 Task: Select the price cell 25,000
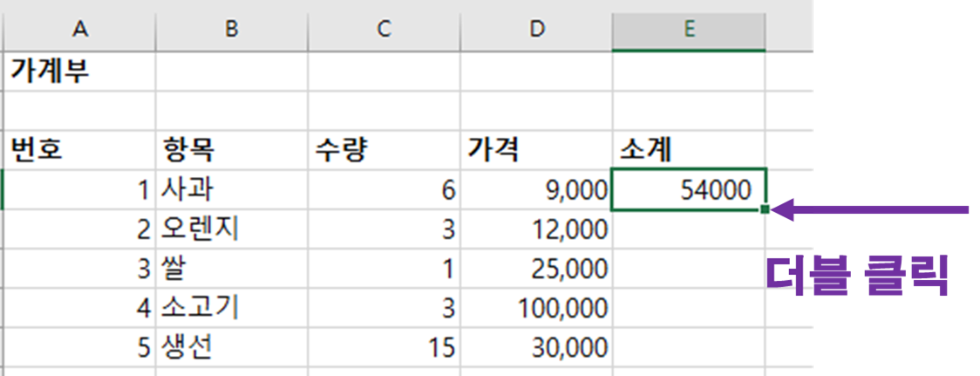tap(536, 269)
